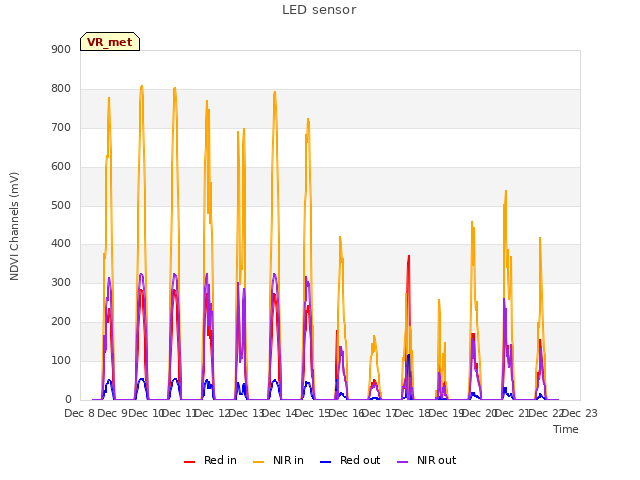Click the 900 y-axis tick label
The width and height of the screenshot is (640, 480).
coord(61,49)
